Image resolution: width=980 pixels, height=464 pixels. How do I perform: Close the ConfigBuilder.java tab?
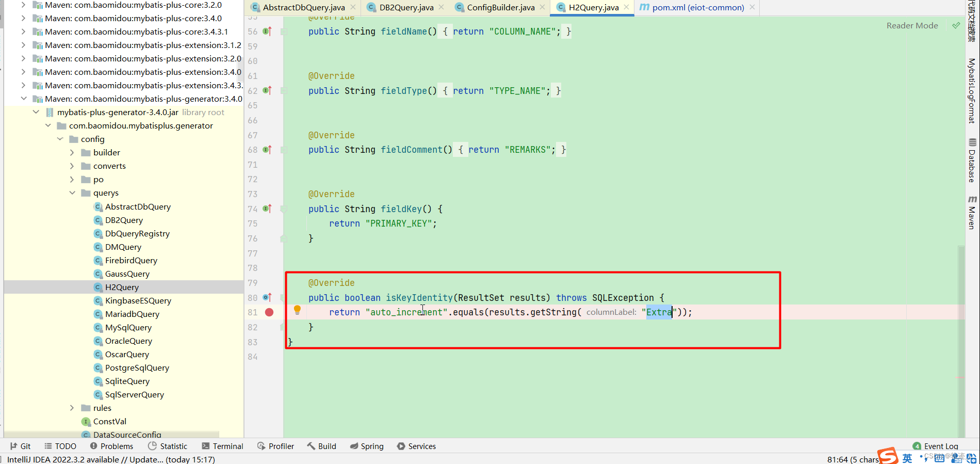coord(542,7)
